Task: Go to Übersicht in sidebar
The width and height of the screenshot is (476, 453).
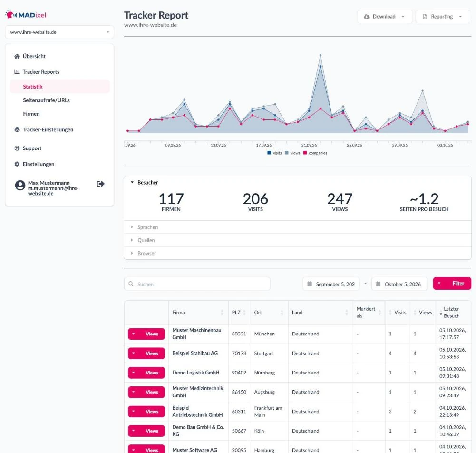Action: pyautogui.click(x=34, y=56)
